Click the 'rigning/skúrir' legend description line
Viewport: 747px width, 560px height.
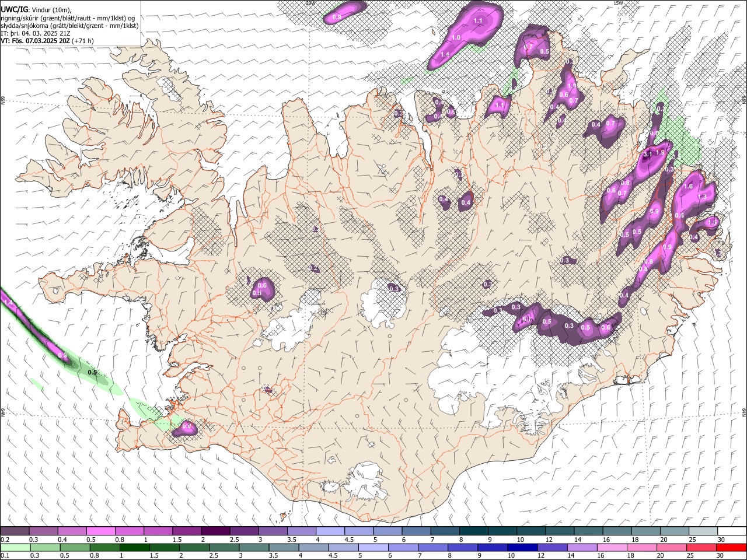(x=68, y=17)
